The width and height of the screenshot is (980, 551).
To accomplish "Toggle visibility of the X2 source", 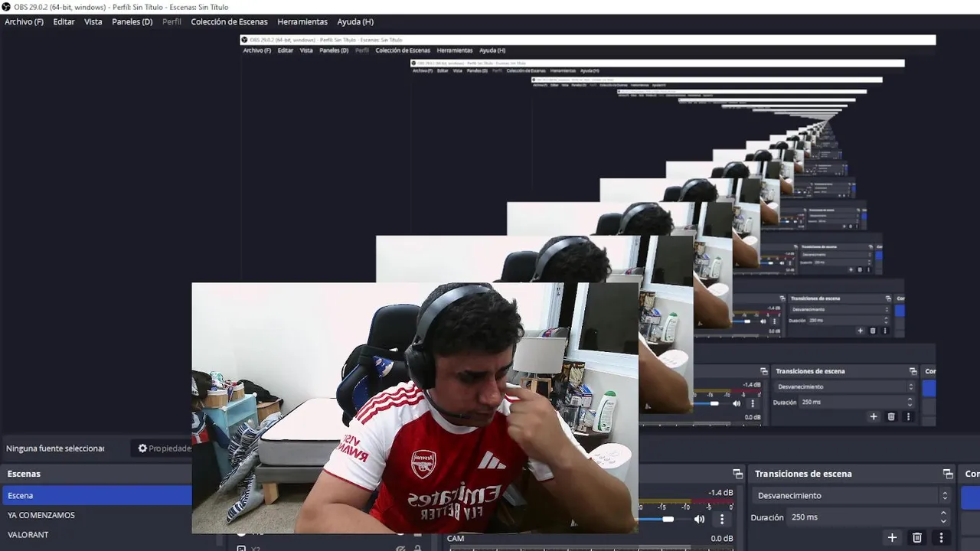I will [x=400, y=549].
